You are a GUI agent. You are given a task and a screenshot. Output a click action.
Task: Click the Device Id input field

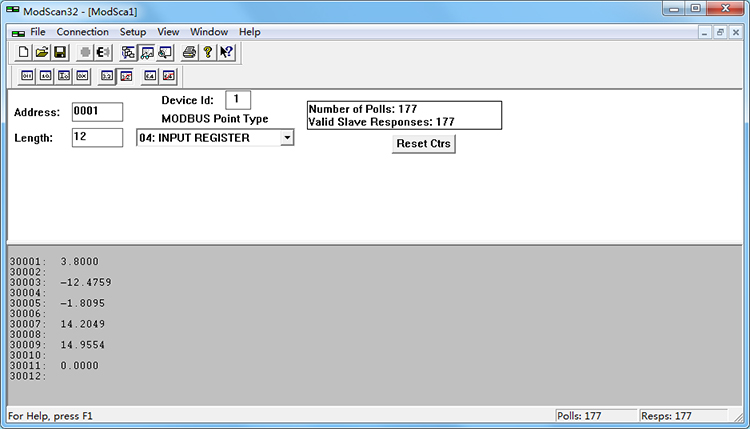click(x=238, y=99)
